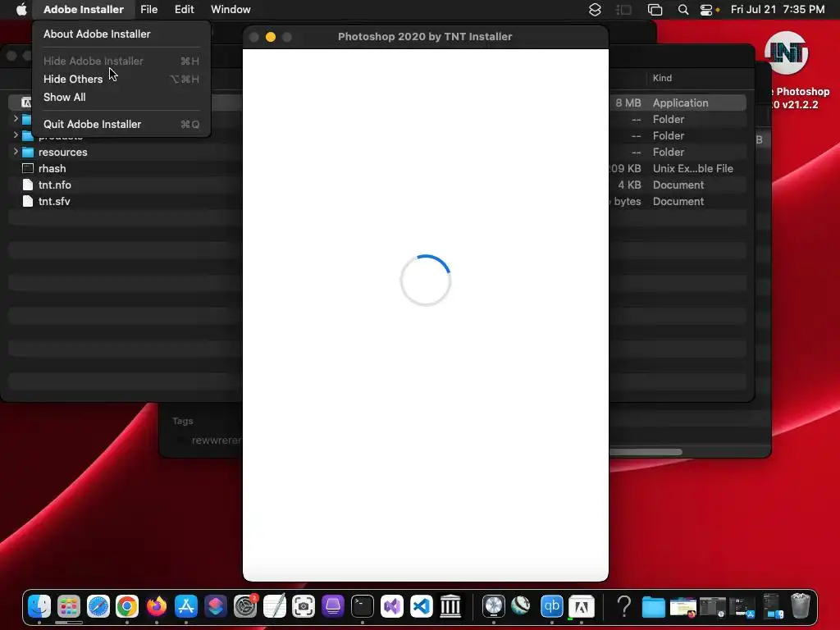Expand the resources folder in Finder

pyautogui.click(x=16, y=152)
